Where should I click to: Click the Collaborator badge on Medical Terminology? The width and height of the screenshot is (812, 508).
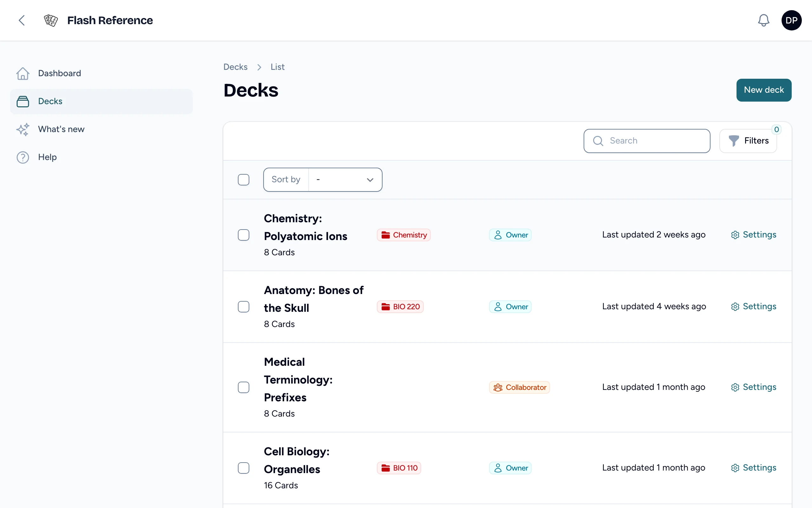(520, 387)
